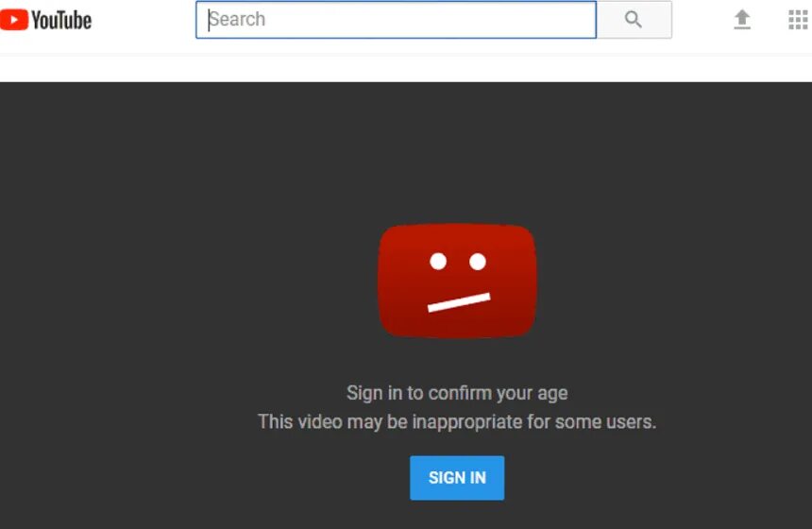Click the blank white strip below the header
Viewport: 812px width, 529px height.
[406, 68]
